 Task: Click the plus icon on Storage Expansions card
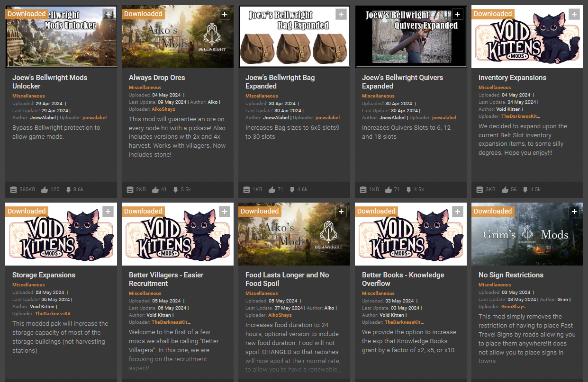click(108, 212)
